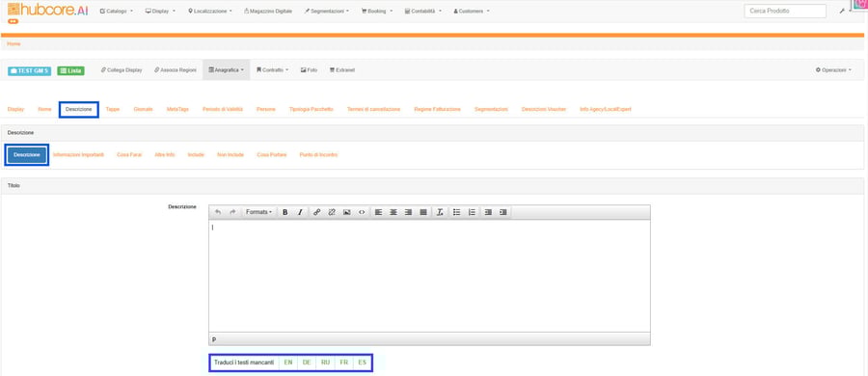Viewport: 868px width, 376px height.
Task: Open the Cosa Farai sub-tab
Action: (129, 155)
